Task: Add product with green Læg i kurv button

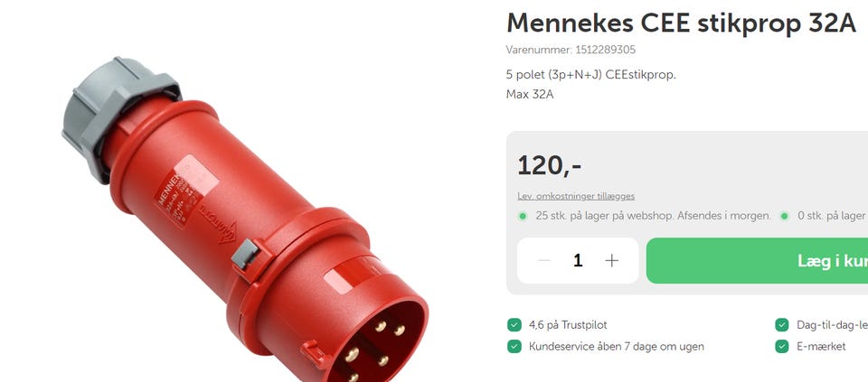Action: (757, 260)
